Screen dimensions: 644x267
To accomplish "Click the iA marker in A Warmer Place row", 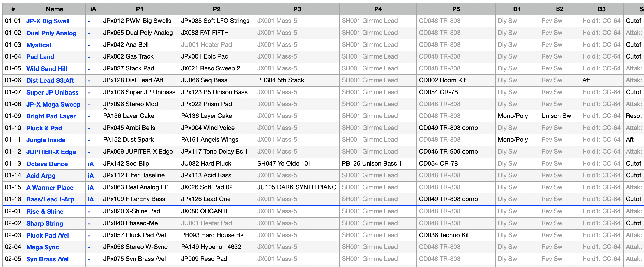I will (x=91, y=188).
